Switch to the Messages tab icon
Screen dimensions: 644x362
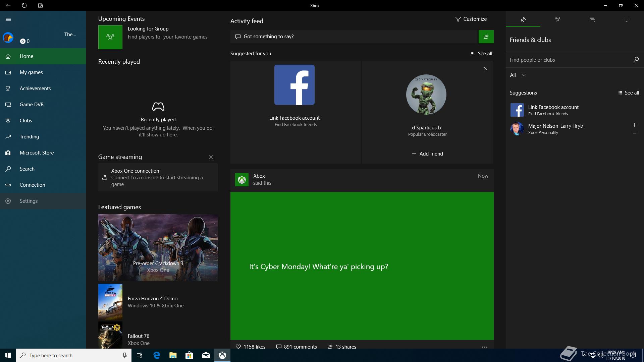pyautogui.click(x=592, y=19)
